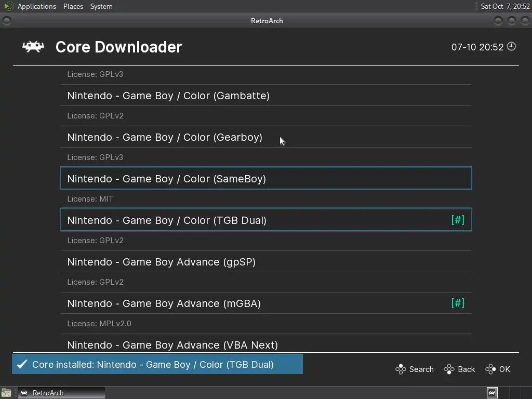Open the Places menu
The width and height of the screenshot is (532, 399).
tap(73, 6)
